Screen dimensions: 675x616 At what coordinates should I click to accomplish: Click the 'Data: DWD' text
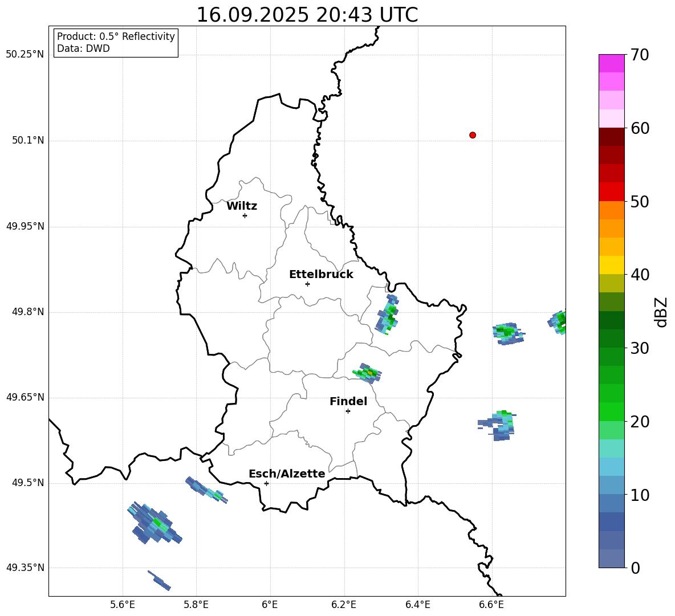83,48
